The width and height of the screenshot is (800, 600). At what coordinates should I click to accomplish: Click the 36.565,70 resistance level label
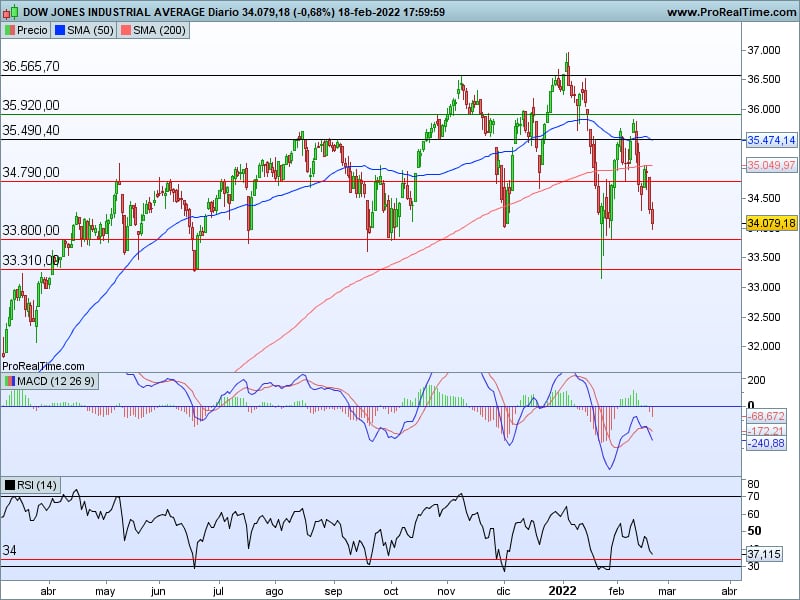click(31, 66)
